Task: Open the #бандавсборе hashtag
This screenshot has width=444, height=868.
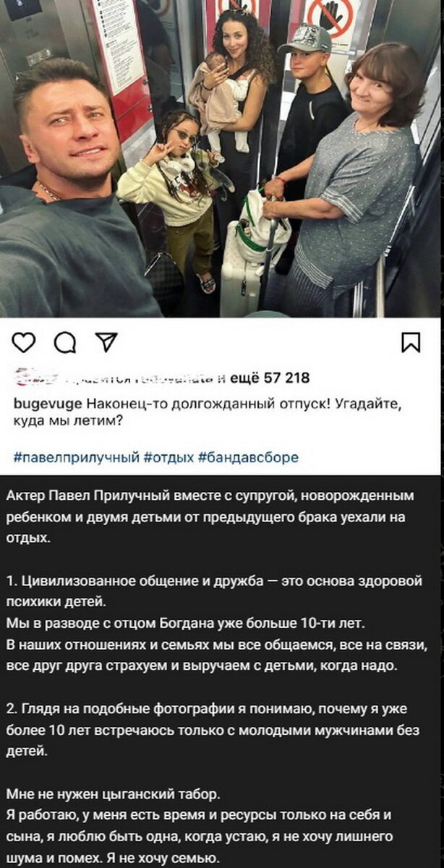Action: [x=248, y=457]
